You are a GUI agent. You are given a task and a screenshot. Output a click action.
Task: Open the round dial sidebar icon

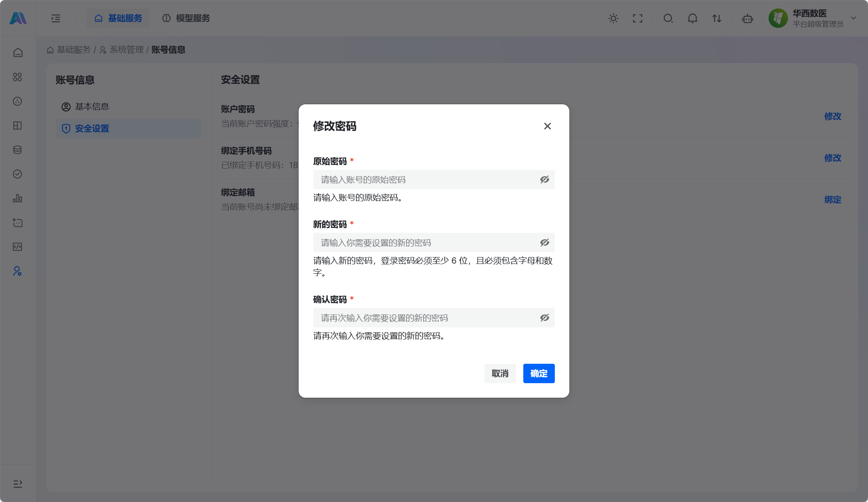17,101
